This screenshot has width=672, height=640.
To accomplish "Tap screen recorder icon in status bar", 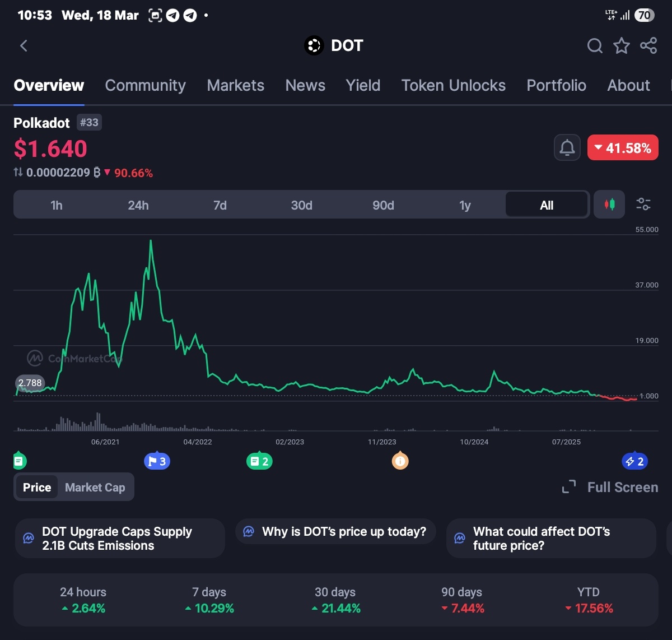I will point(155,16).
